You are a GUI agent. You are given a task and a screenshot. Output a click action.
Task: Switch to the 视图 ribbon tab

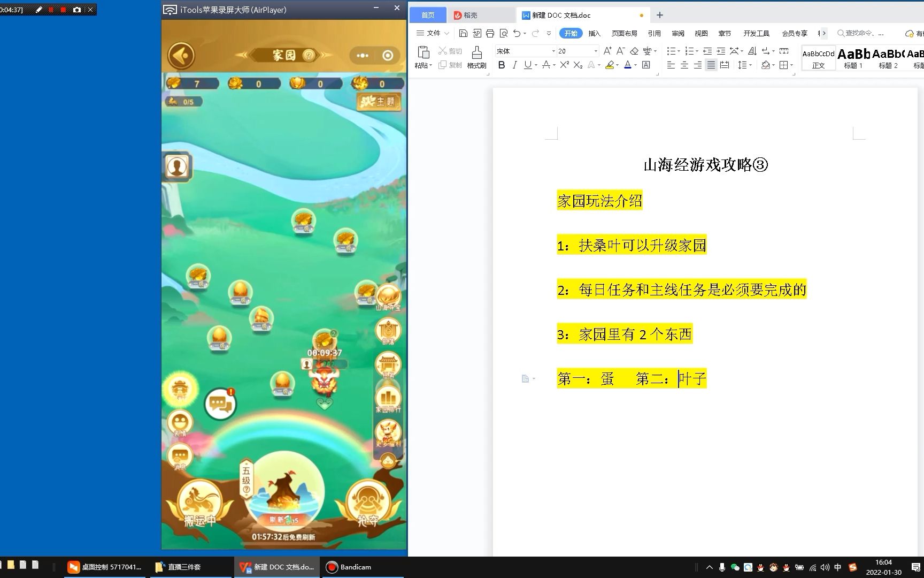701,33
